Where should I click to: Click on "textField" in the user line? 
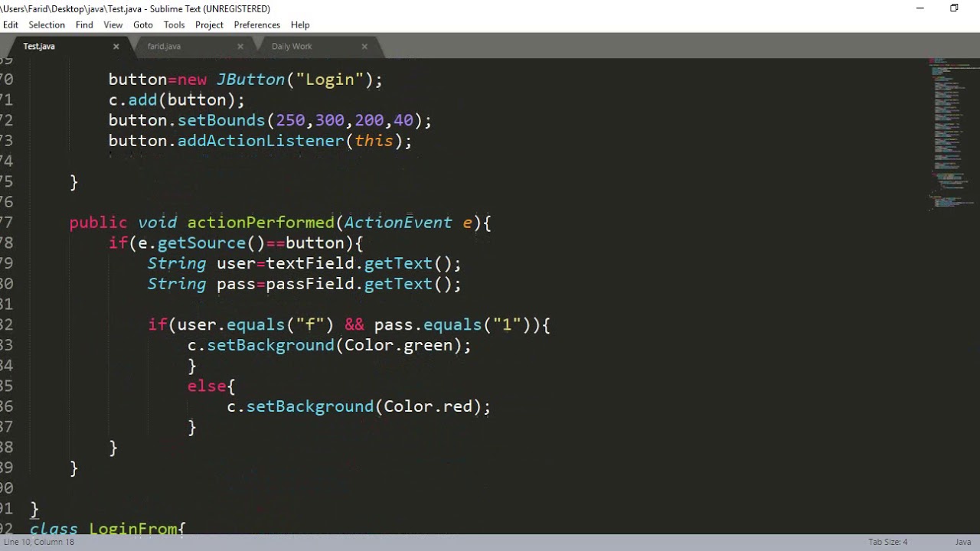click(310, 263)
